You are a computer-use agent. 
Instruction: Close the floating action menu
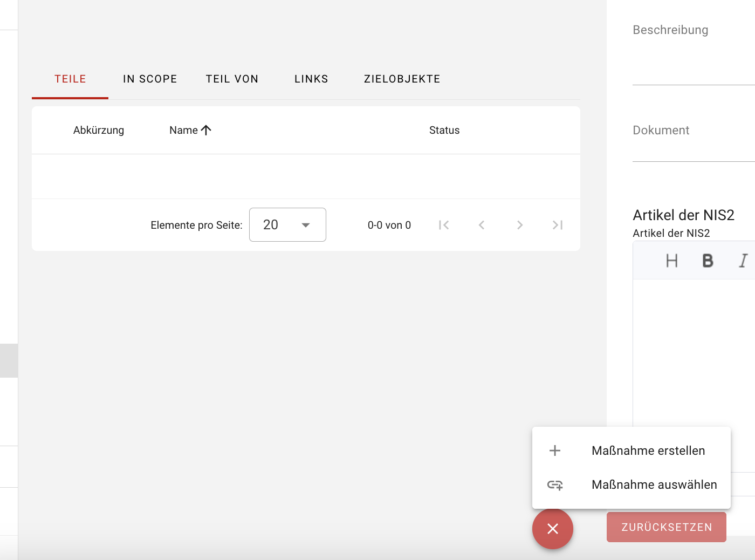click(x=552, y=529)
